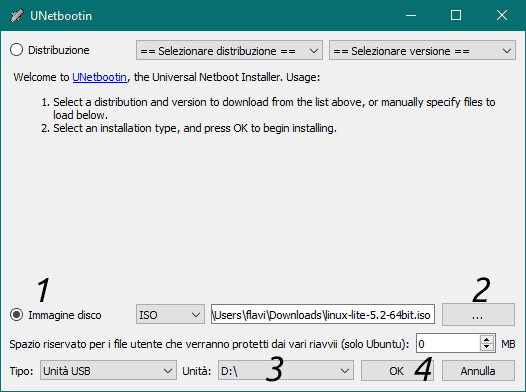Click the browse "..." file button
The width and height of the screenshot is (526, 392).
tap(478, 315)
